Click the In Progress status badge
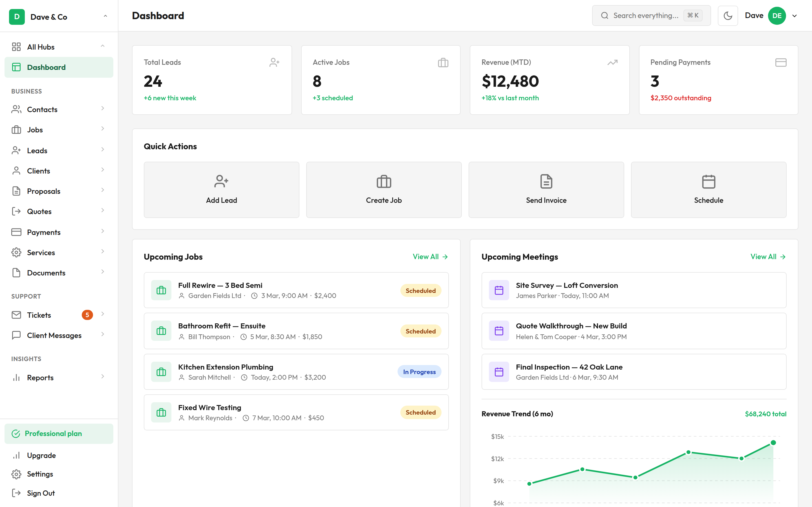 (x=419, y=372)
